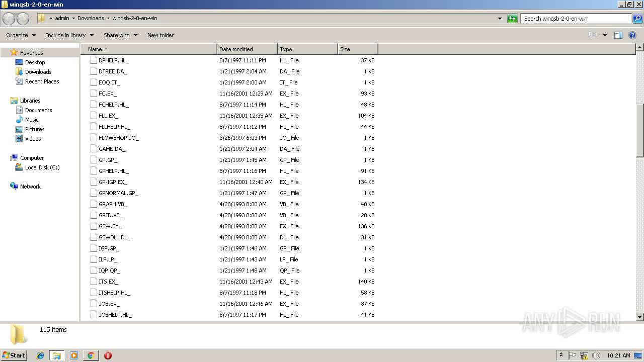Sort by the Type column header

(307, 49)
